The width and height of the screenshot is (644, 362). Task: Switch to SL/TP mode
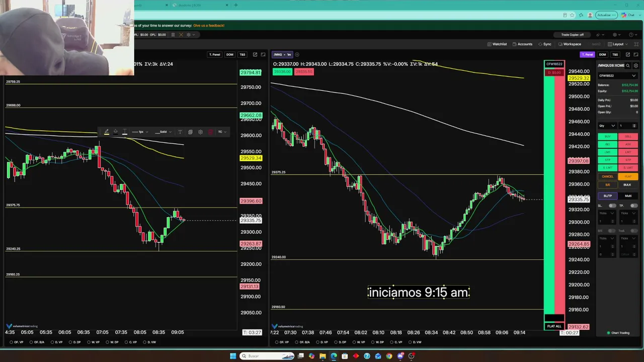click(607, 196)
